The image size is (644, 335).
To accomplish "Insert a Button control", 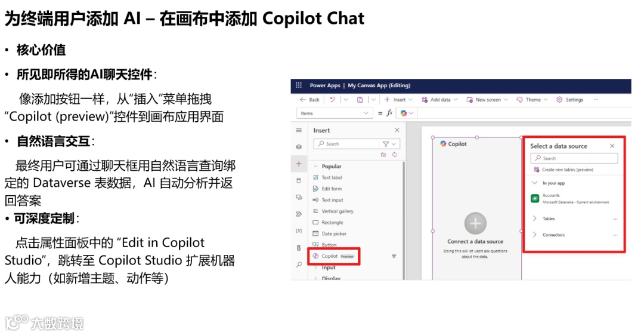I will (x=325, y=244).
